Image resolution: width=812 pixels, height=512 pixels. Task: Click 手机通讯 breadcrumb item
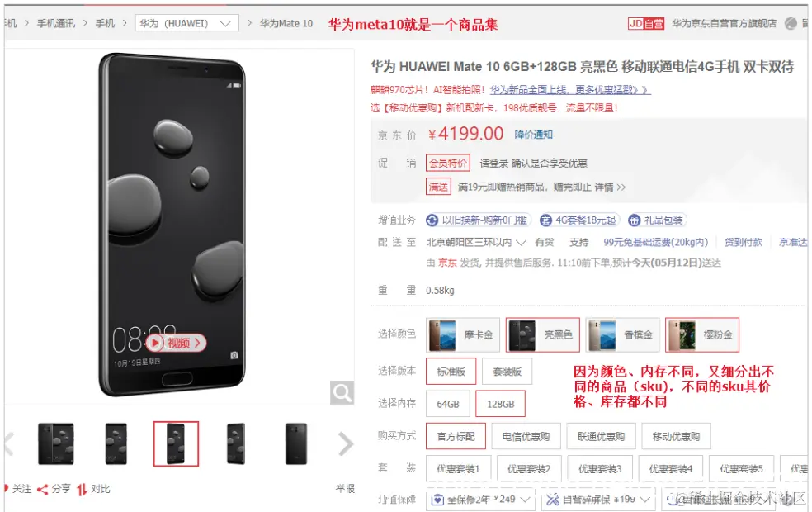click(x=56, y=23)
